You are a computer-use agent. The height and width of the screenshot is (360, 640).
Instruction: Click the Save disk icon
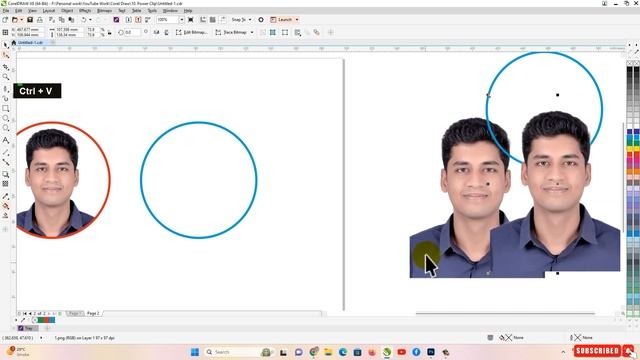[x=30, y=20]
